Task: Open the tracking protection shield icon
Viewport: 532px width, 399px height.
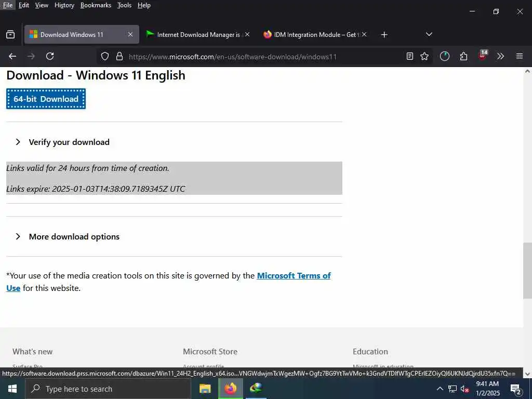Action: [x=105, y=56]
